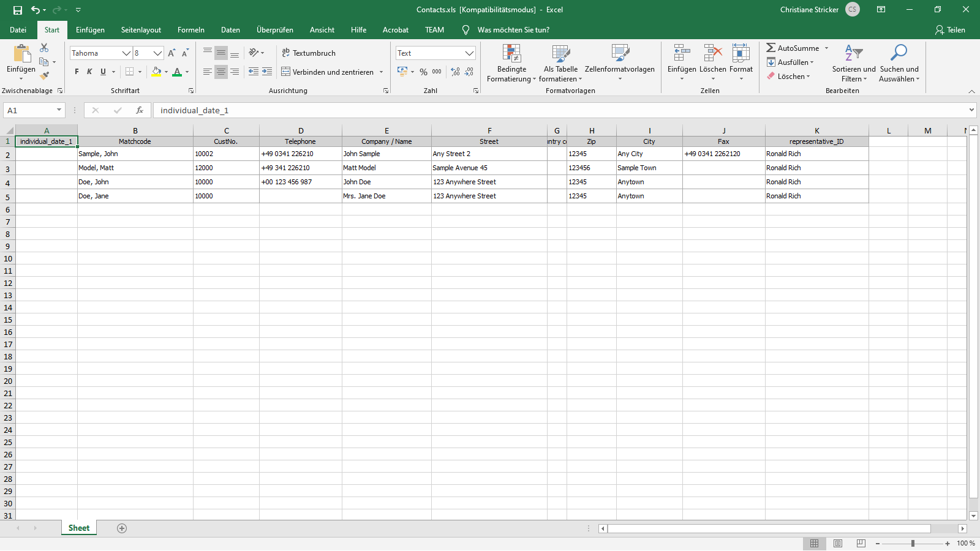The height and width of the screenshot is (551, 980).
Task: Open the Name Box A1 dropdown arrow
Action: coord(59,110)
